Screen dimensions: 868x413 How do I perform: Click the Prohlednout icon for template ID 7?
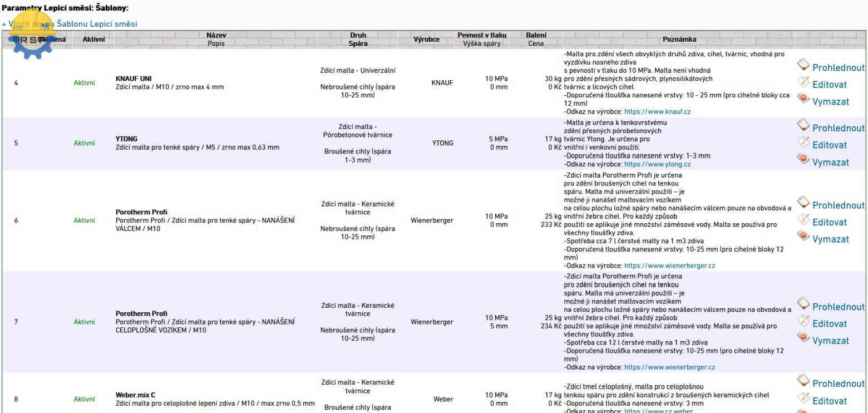pos(803,304)
